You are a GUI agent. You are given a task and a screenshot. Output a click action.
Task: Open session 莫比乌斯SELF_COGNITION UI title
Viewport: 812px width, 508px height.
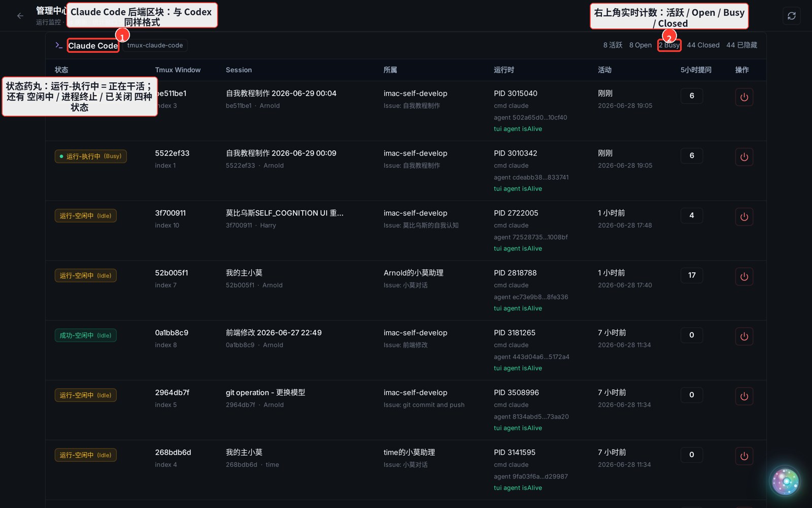(285, 213)
